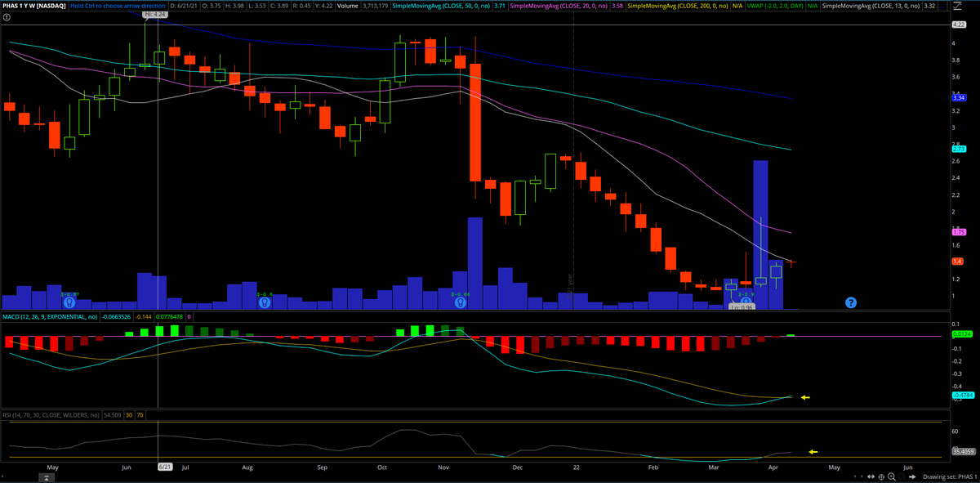Click the Hi: 4.24 price bubble
Viewport: 980px width, 483px height.
pos(155,15)
